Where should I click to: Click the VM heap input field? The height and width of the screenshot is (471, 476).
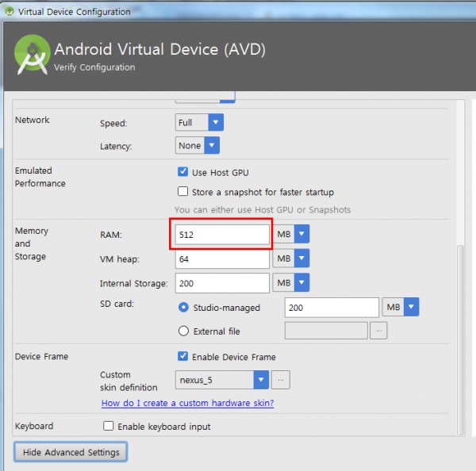pyautogui.click(x=222, y=258)
